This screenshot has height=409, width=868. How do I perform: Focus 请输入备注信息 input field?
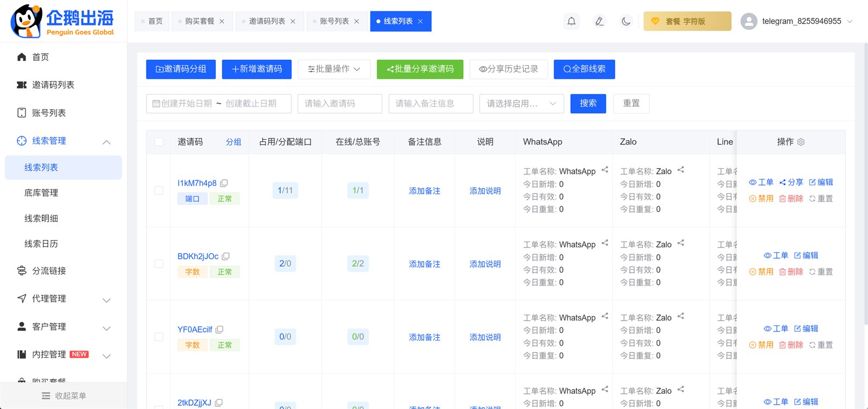tap(431, 103)
